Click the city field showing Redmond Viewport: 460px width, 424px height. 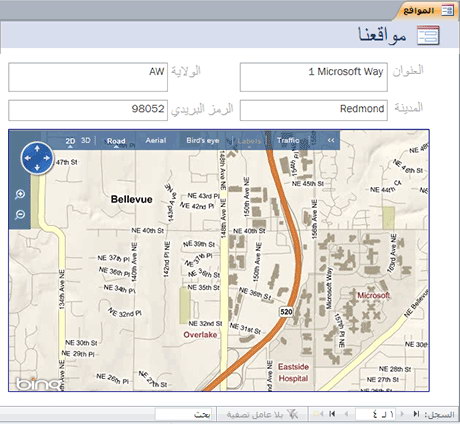[x=314, y=110]
